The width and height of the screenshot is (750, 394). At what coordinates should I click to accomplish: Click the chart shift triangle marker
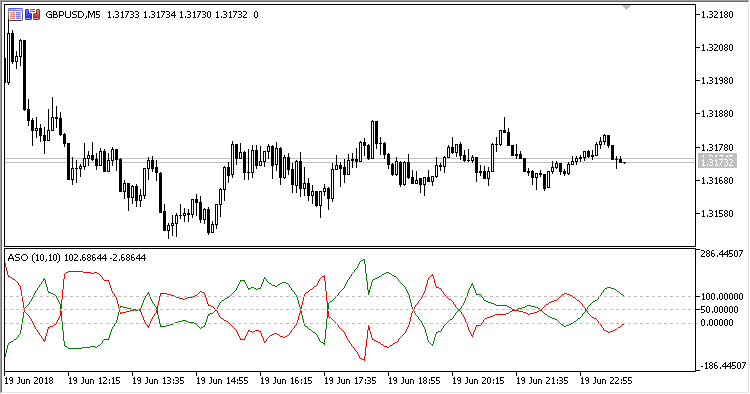point(627,7)
